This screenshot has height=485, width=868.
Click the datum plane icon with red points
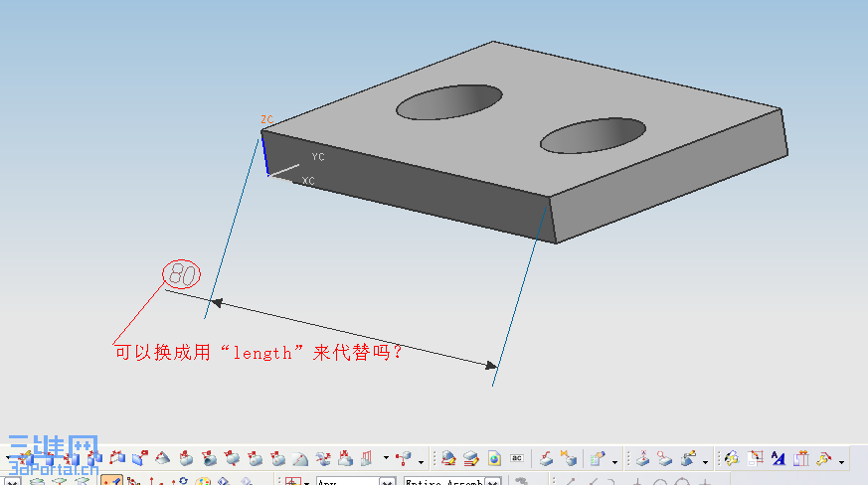pos(116,458)
